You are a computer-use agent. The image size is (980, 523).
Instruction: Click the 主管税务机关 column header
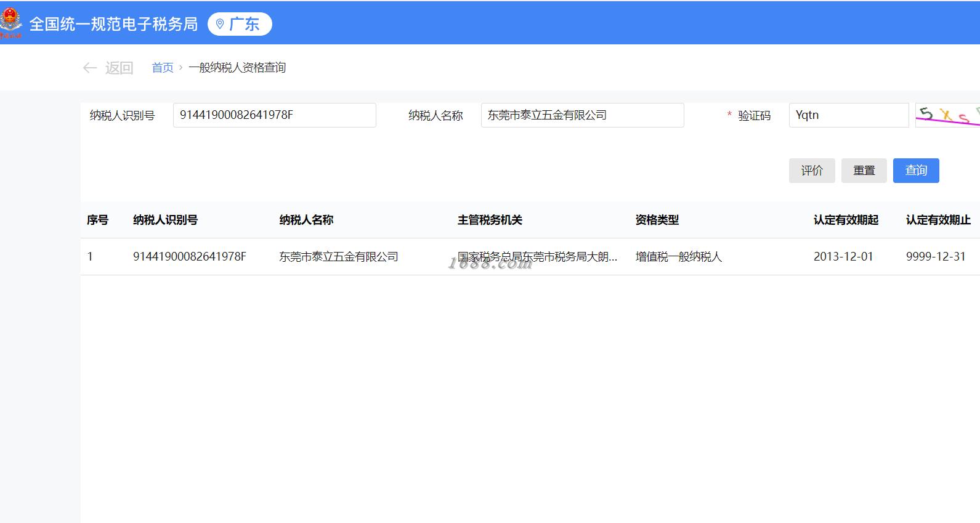tap(490, 220)
